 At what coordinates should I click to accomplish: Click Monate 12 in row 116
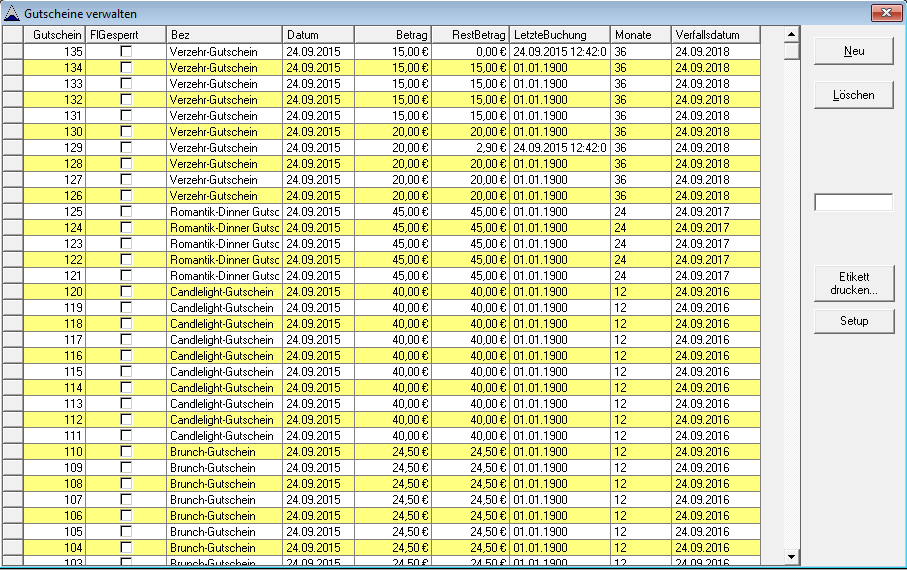tap(640, 356)
